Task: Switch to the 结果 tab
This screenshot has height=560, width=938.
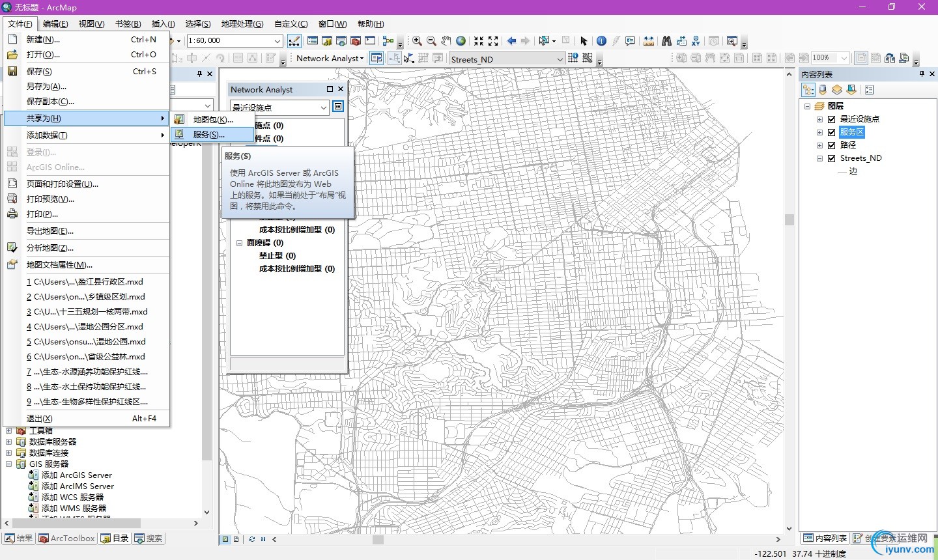Action: (18, 539)
